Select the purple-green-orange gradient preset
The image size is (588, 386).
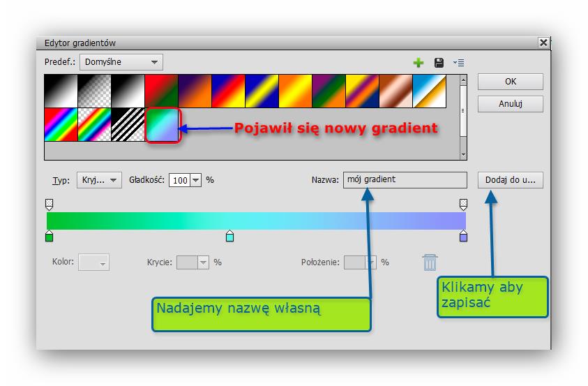click(x=329, y=91)
